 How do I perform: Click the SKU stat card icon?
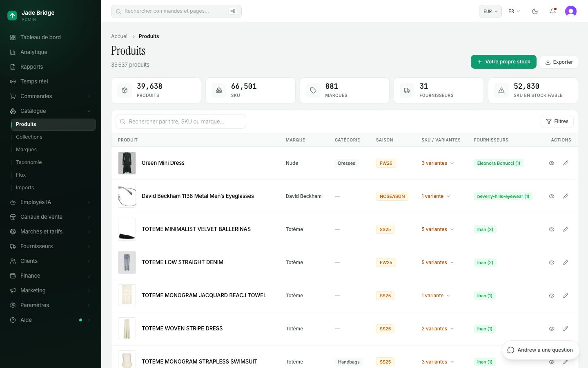click(x=219, y=90)
